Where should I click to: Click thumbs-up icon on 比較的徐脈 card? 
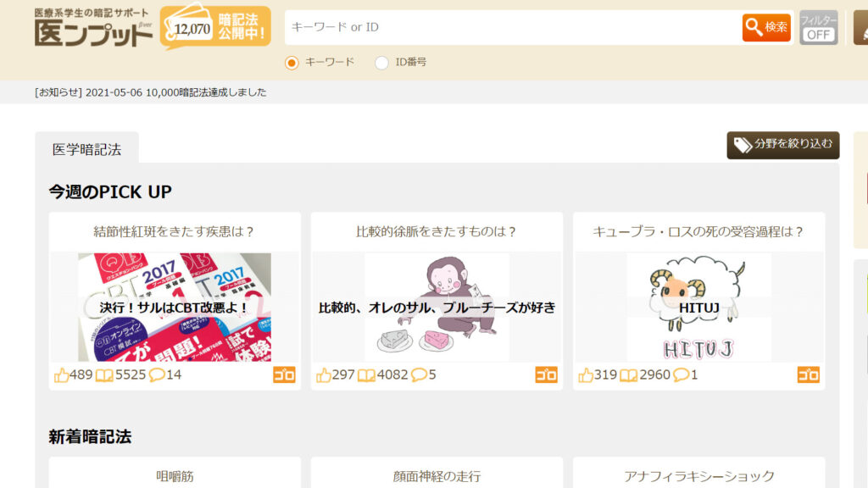point(324,374)
